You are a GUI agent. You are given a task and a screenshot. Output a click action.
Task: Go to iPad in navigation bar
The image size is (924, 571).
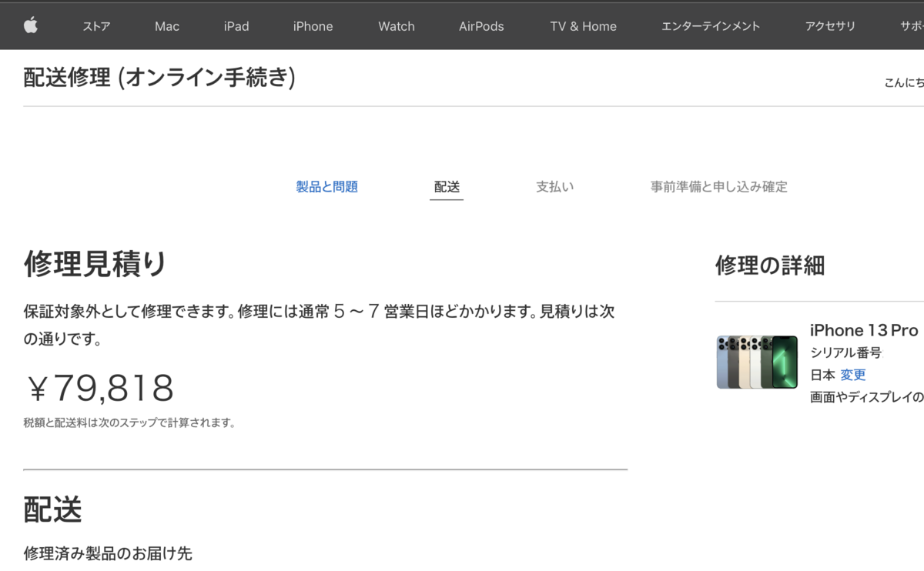[x=236, y=26]
